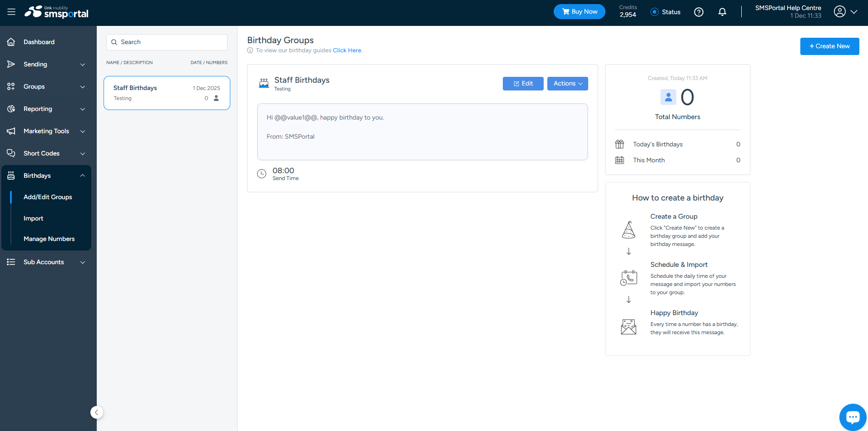The width and height of the screenshot is (868, 431).
Task: Click the Short Codes chat icon
Action: click(11, 153)
